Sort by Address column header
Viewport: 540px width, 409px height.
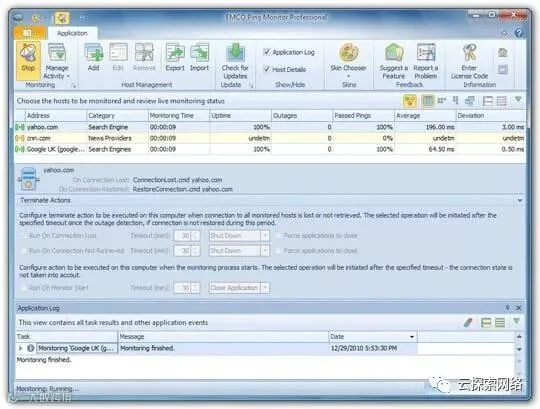55,116
